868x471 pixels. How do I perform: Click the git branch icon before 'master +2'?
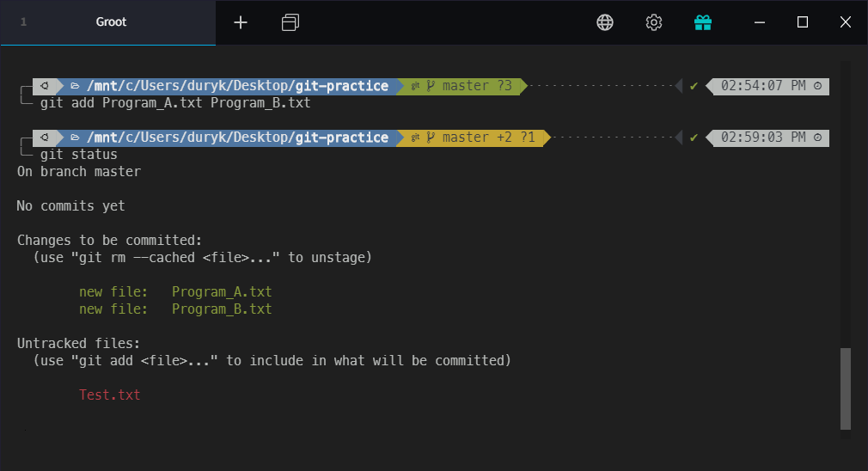point(430,138)
